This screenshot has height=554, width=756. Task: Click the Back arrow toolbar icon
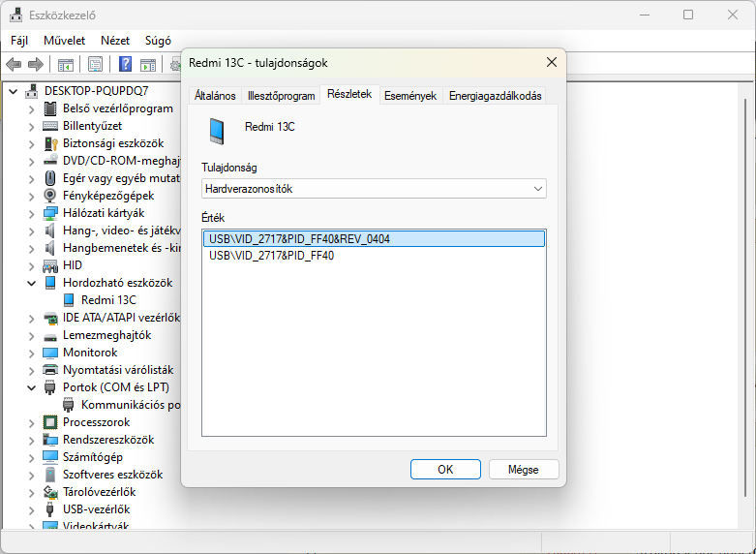[14, 64]
